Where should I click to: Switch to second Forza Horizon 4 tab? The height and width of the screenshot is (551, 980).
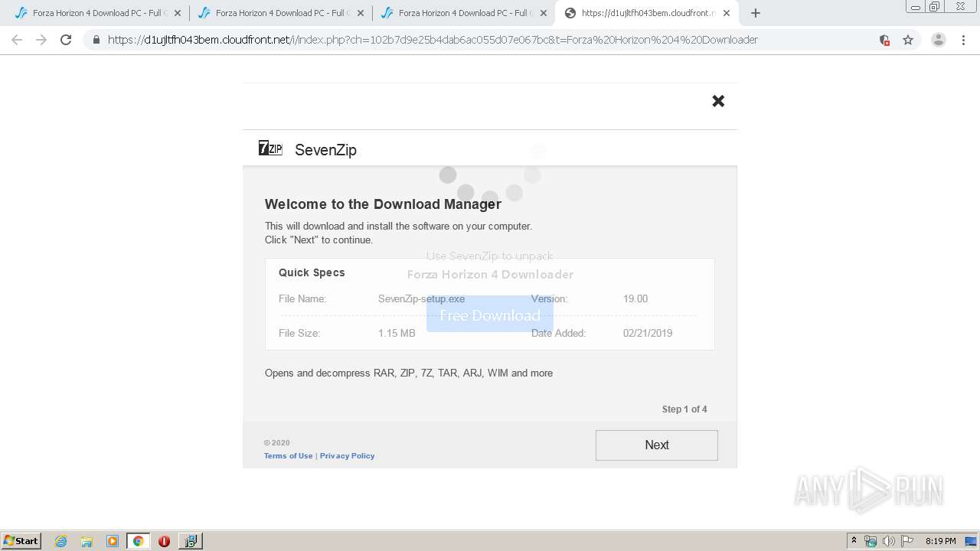(279, 13)
